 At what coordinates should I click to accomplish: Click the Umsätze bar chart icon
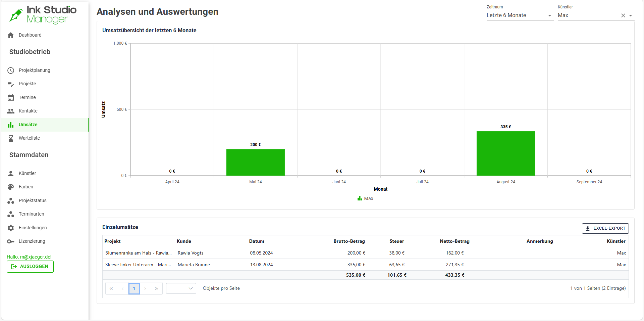pos(11,125)
